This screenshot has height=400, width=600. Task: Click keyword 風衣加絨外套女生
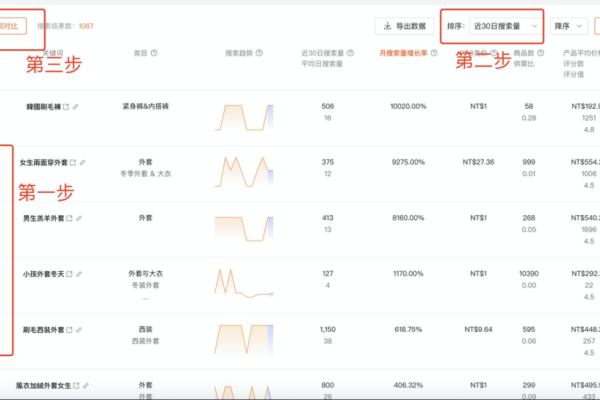point(43,385)
